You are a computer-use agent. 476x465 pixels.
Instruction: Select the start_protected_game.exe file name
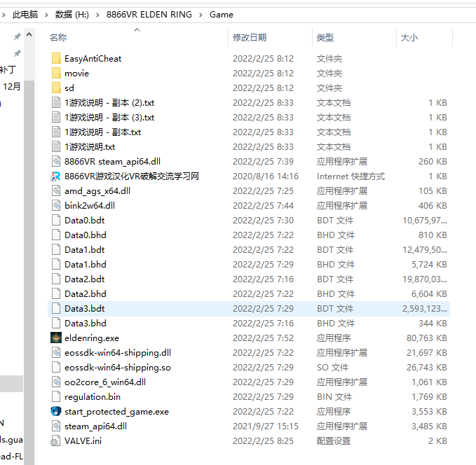[116, 412]
